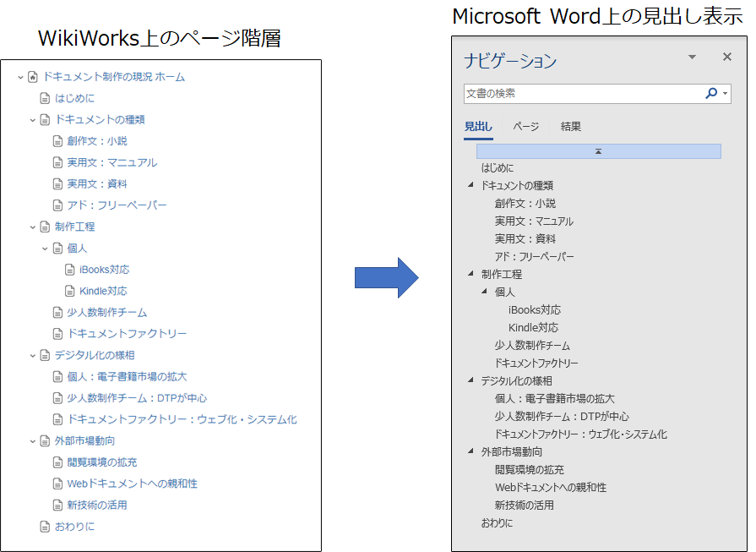Screen dimensions: 756x552
Task: Open the search options dropdown arrow
Action: (x=725, y=94)
